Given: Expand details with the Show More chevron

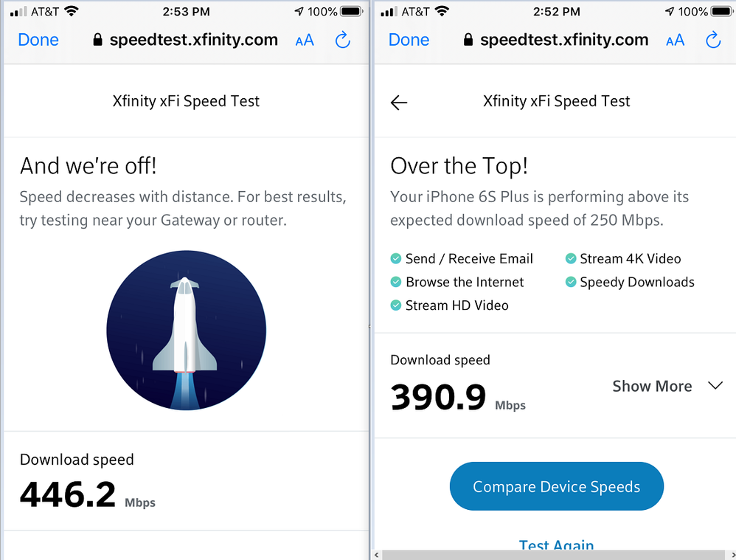Looking at the screenshot, I should (715, 386).
